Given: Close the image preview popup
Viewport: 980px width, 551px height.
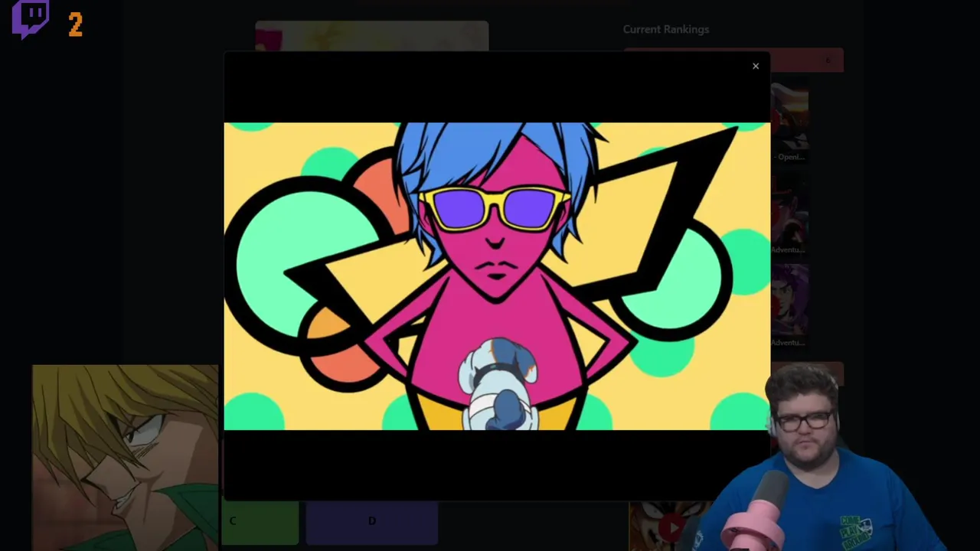Looking at the screenshot, I should [756, 66].
